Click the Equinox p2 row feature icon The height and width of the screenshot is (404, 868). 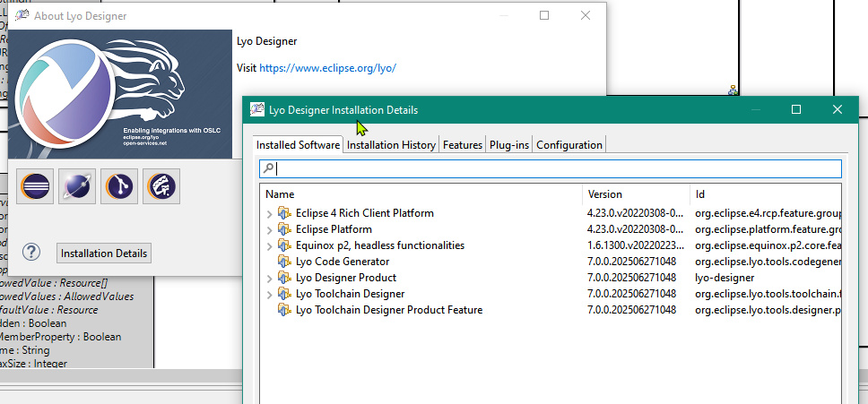(284, 245)
